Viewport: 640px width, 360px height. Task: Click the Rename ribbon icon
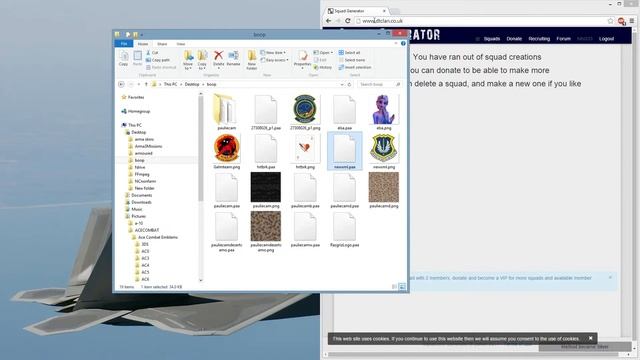click(x=233, y=58)
